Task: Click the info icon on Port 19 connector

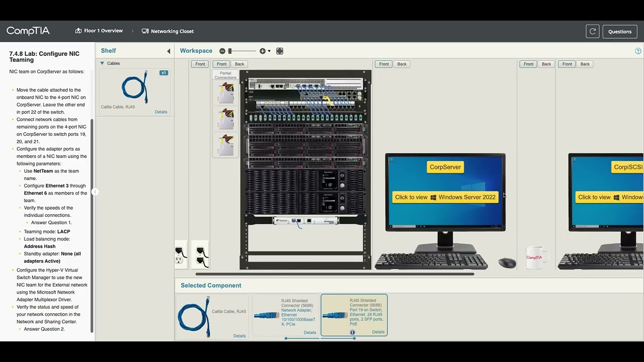Action: click(x=352, y=332)
